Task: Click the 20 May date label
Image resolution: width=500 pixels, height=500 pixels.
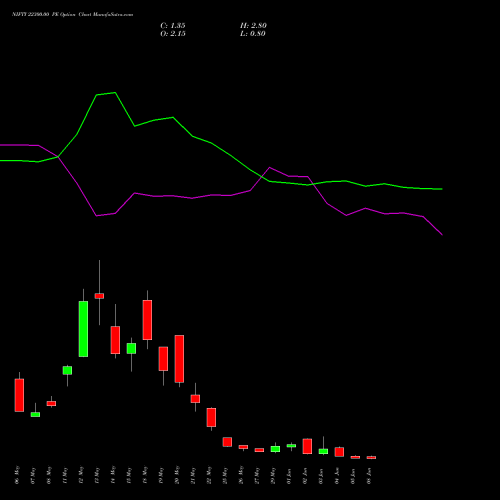Action: [x=177, y=475]
